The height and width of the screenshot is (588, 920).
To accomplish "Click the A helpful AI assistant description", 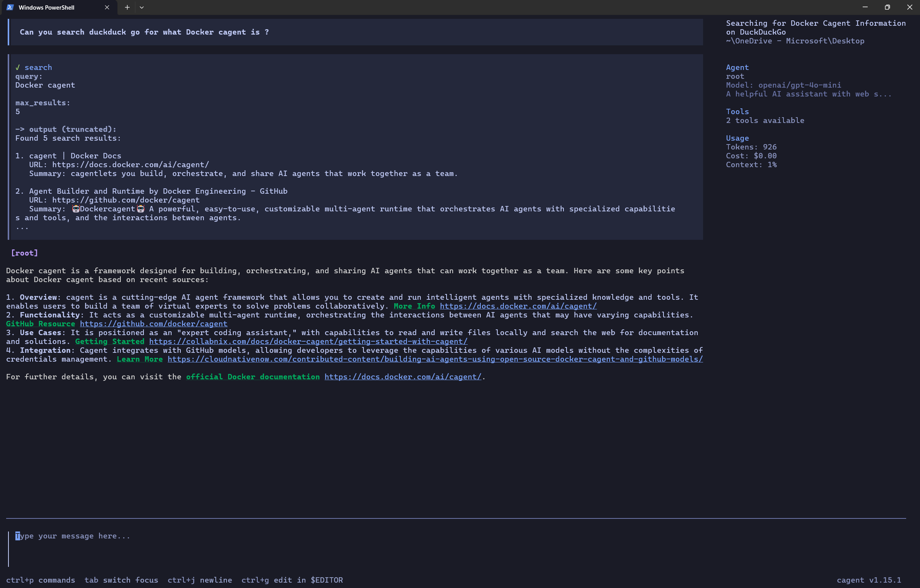I will point(809,94).
